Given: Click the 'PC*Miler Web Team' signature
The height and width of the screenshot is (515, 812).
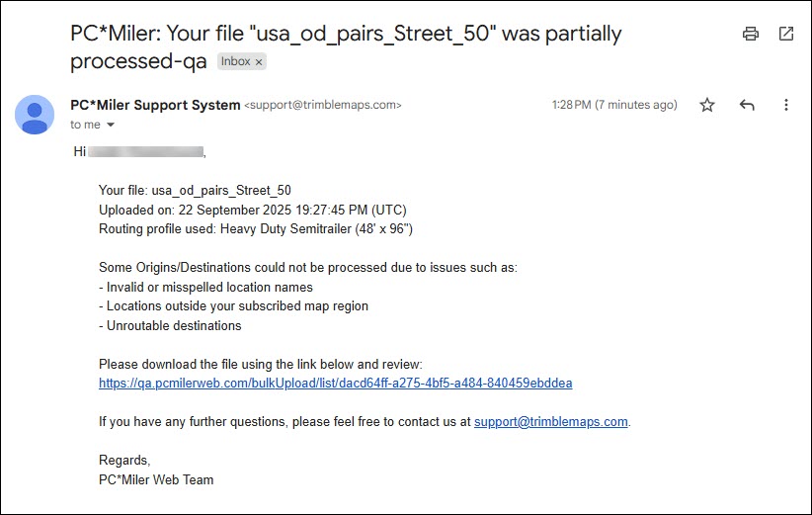Looking at the screenshot, I should [x=156, y=479].
